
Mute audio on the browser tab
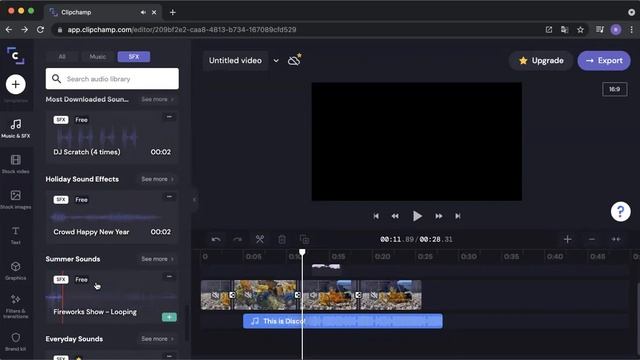(x=143, y=12)
